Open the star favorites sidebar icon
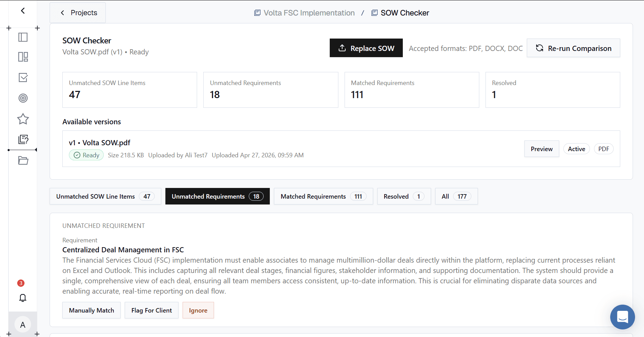Screen dimensions: 644x337 [23, 119]
